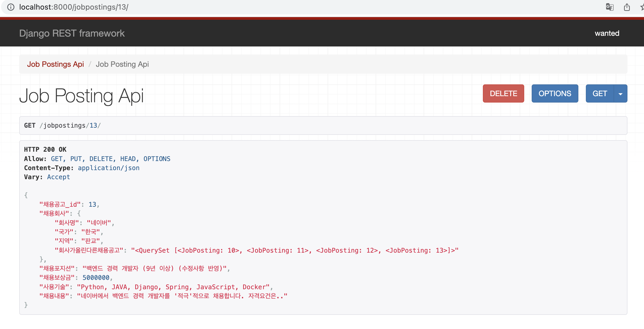Open the Google Translate page icon
644x329 pixels.
610,7
